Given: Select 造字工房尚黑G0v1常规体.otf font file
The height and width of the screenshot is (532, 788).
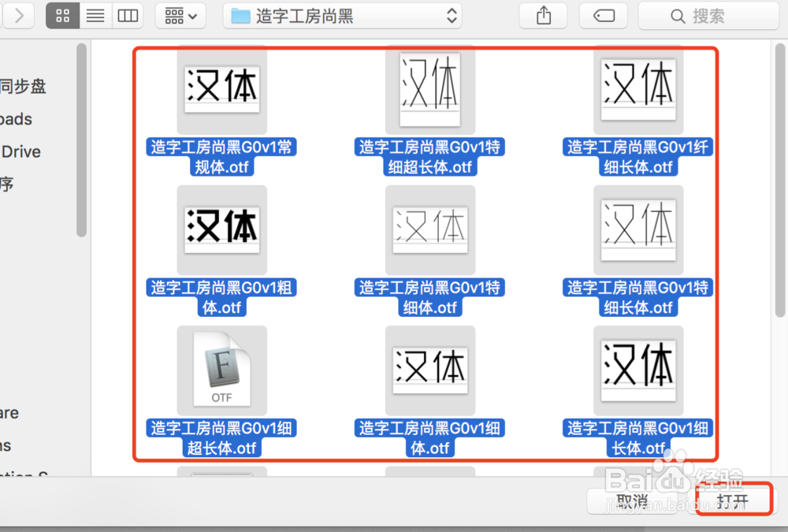Looking at the screenshot, I should pos(221,89).
